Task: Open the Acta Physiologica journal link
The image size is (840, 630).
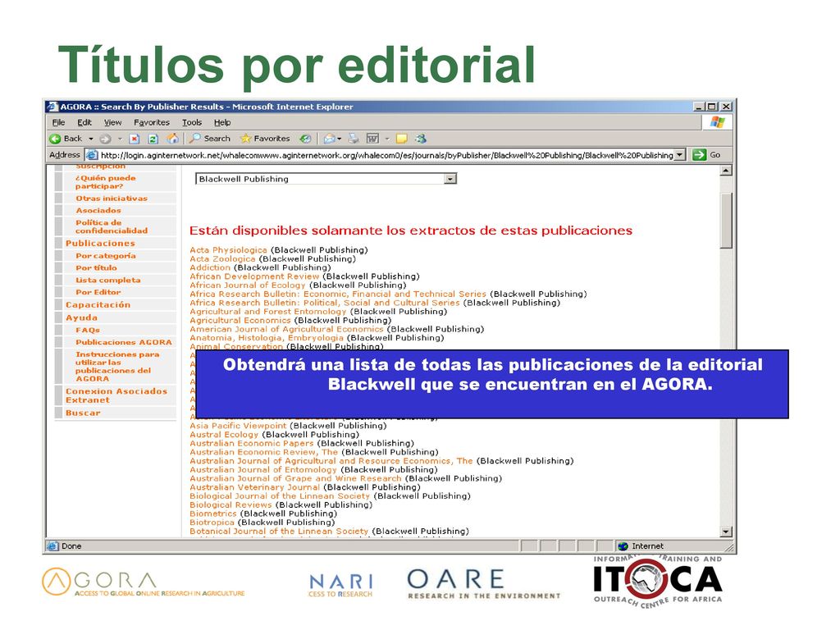Action: point(228,250)
